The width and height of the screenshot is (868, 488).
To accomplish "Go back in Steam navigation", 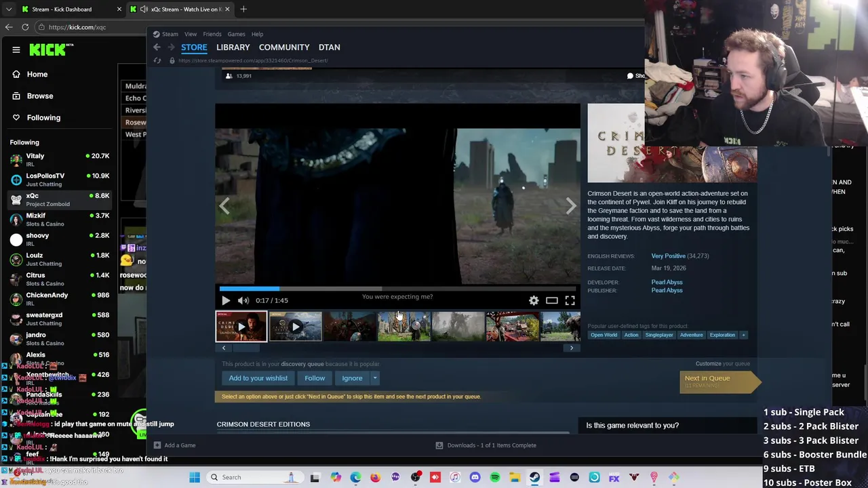I will click(x=157, y=47).
